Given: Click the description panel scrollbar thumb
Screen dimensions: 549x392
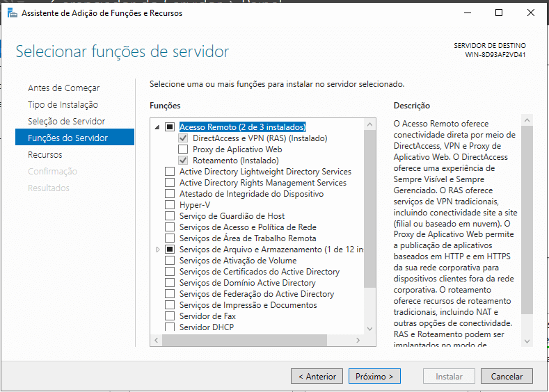Looking at the screenshot, I should (527, 220).
